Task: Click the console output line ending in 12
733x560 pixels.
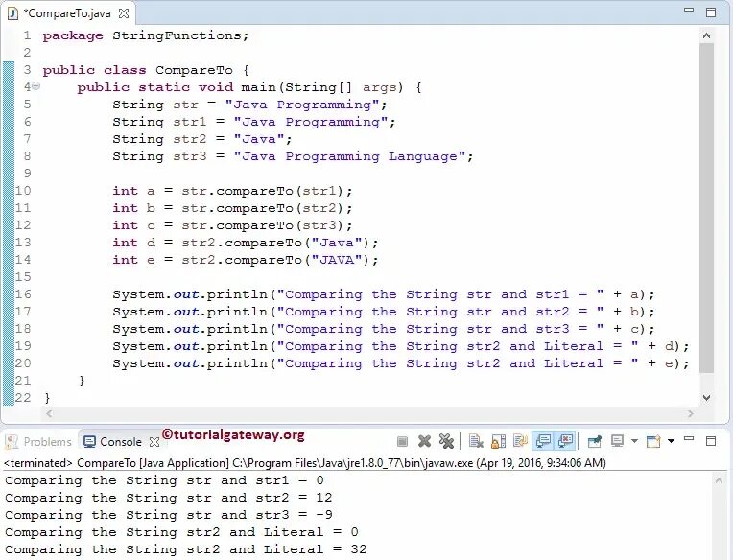Action: (168, 498)
